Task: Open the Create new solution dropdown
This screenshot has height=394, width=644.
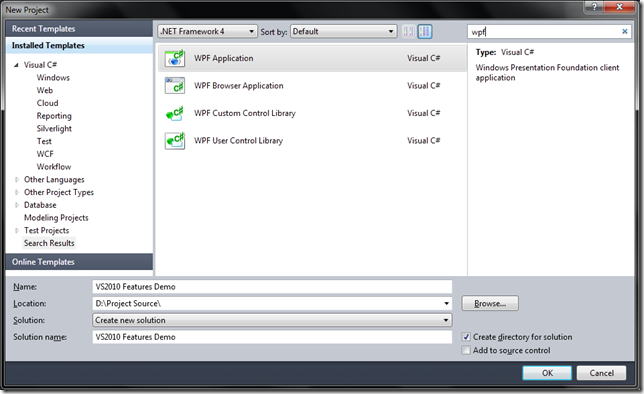Action: (272, 320)
